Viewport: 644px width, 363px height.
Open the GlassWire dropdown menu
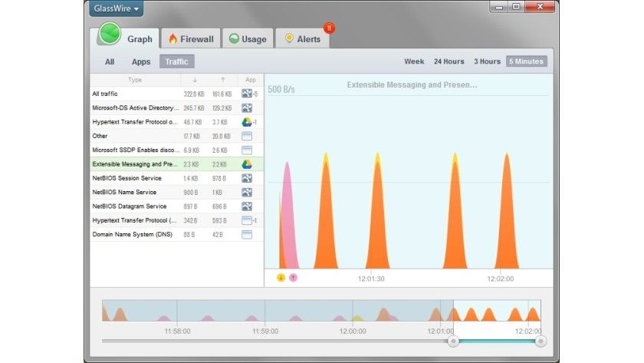116,8
